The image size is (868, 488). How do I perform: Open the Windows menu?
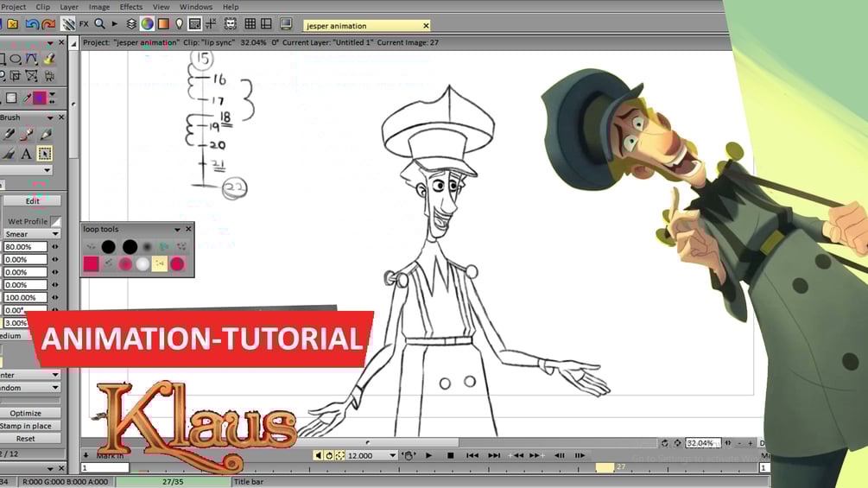pos(196,7)
